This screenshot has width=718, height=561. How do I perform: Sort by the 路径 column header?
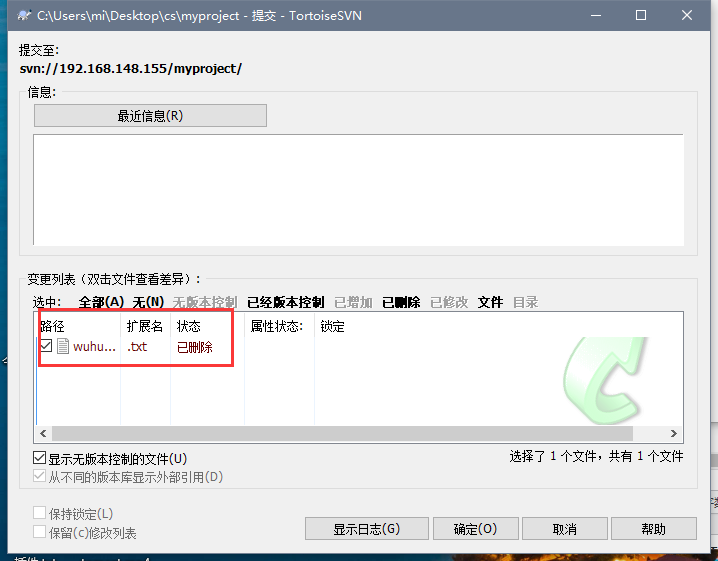[79, 326]
